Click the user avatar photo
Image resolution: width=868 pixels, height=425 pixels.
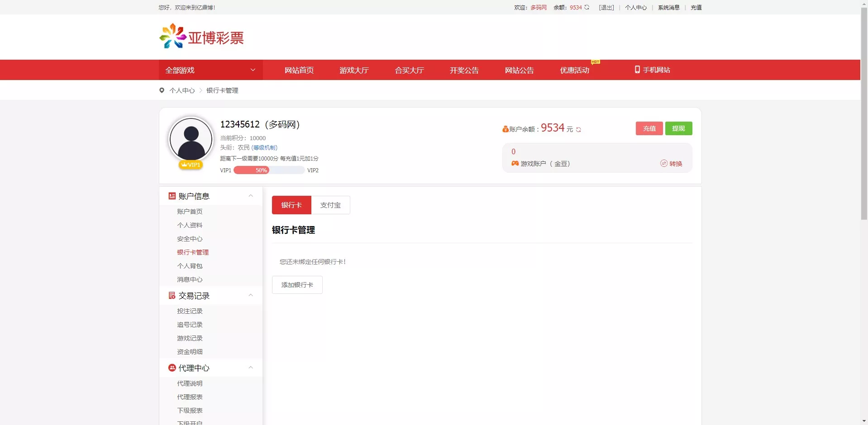pyautogui.click(x=191, y=139)
